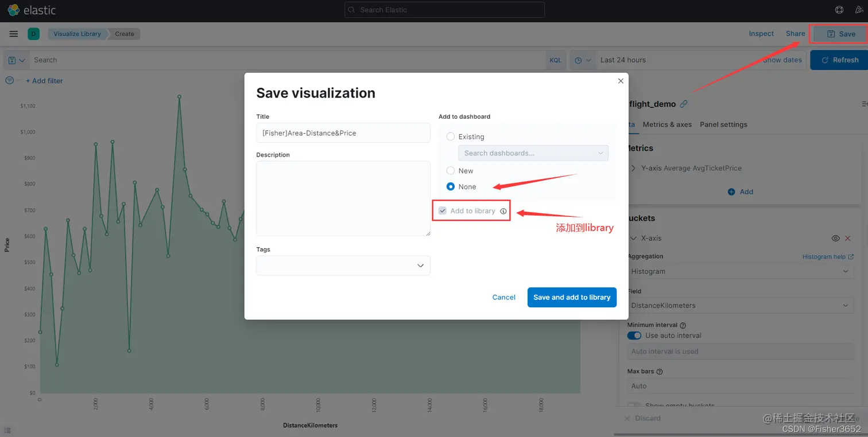Click Save and add to library
Screen dimensions: 868x437
572,297
